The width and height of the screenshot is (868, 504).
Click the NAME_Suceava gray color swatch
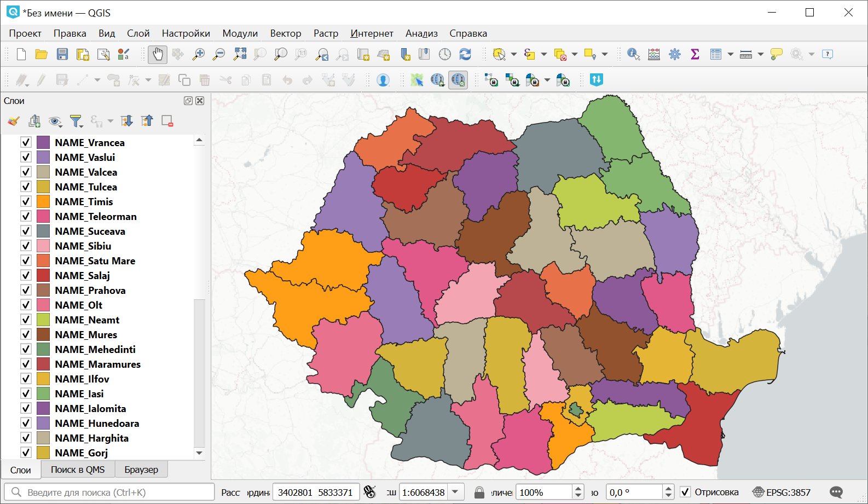pyautogui.click(x=43, y=231)
